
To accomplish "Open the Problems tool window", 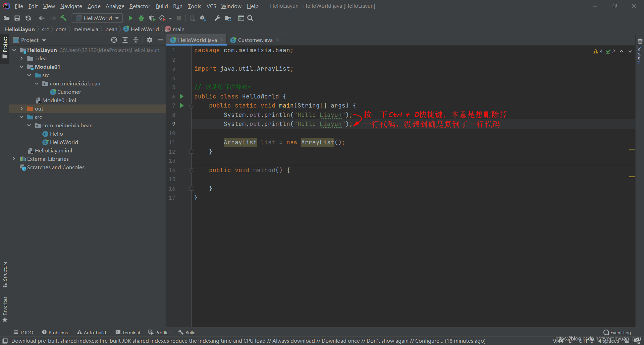I will coord(55,333).
